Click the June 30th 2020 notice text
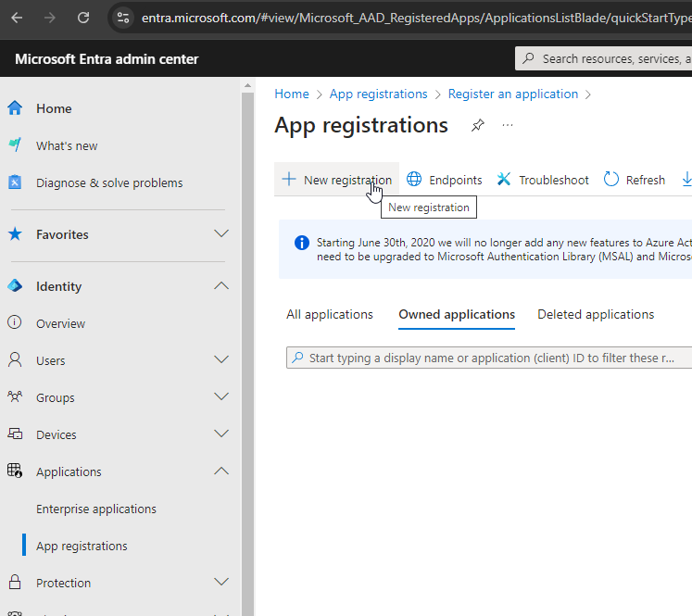 tap(504, 249)
